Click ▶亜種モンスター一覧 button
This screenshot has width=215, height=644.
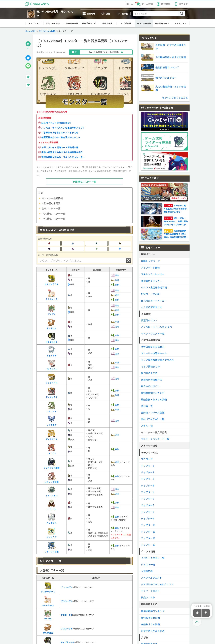pos(85,182)
